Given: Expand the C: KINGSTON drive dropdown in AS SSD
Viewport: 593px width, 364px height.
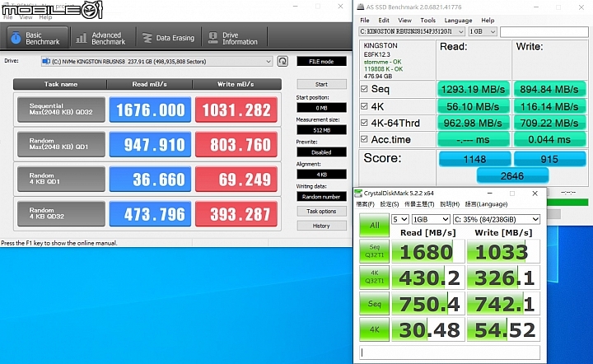Looking at the screenshot, I should pyautogui.click(x=412, y=31).
